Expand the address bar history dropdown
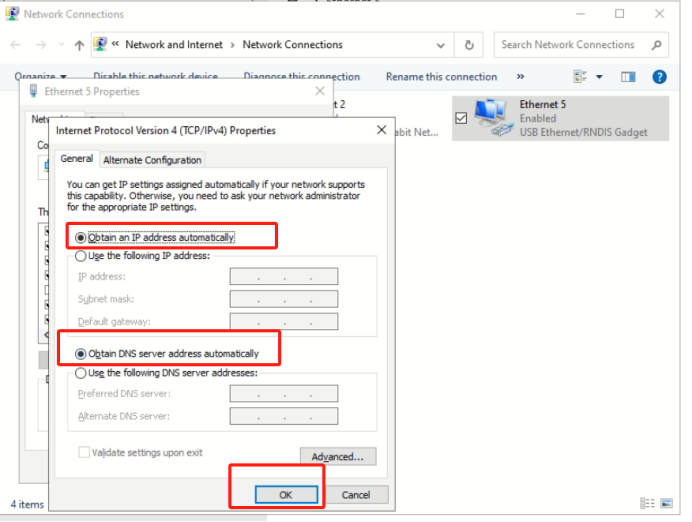Viewport: 692px width, 522px height. coord(440,45)
